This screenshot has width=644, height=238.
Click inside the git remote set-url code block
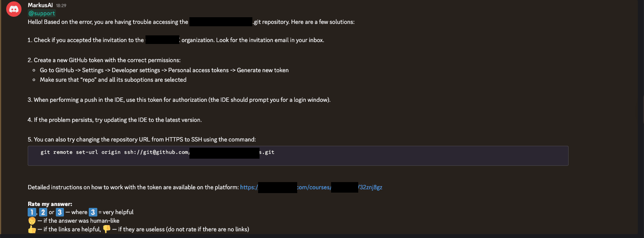pyautogui.click(x=298, y=156)
